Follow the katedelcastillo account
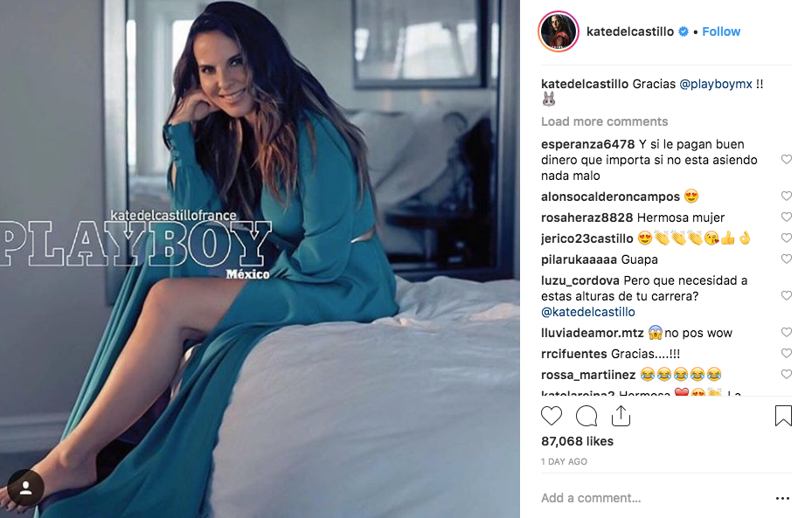Viewport: 812px width, 518px height. point(721,31)
